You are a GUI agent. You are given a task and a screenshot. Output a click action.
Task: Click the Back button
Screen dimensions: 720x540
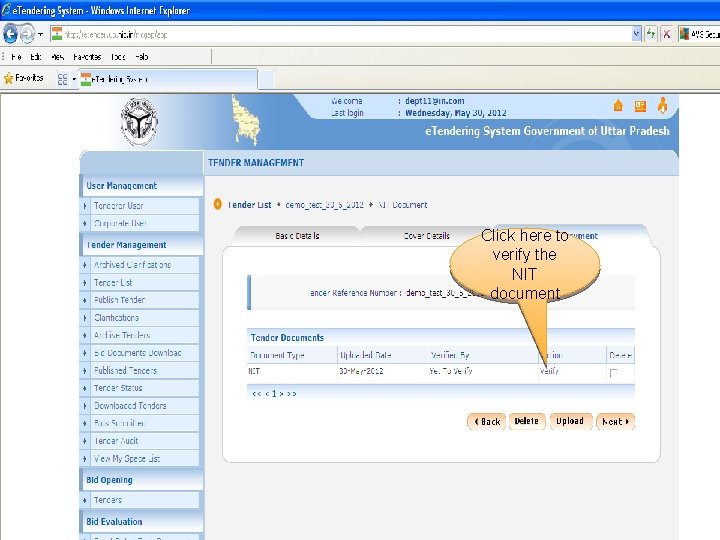click(x=487, y=421)
